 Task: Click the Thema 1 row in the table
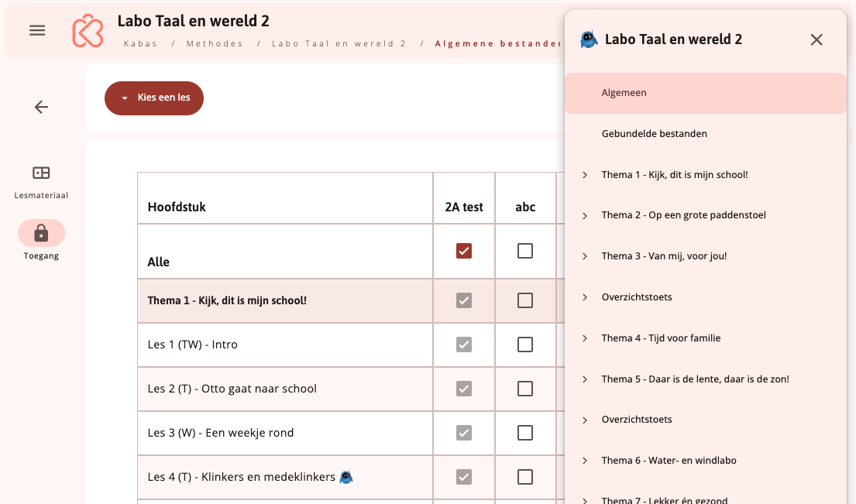tap(285, 300)
